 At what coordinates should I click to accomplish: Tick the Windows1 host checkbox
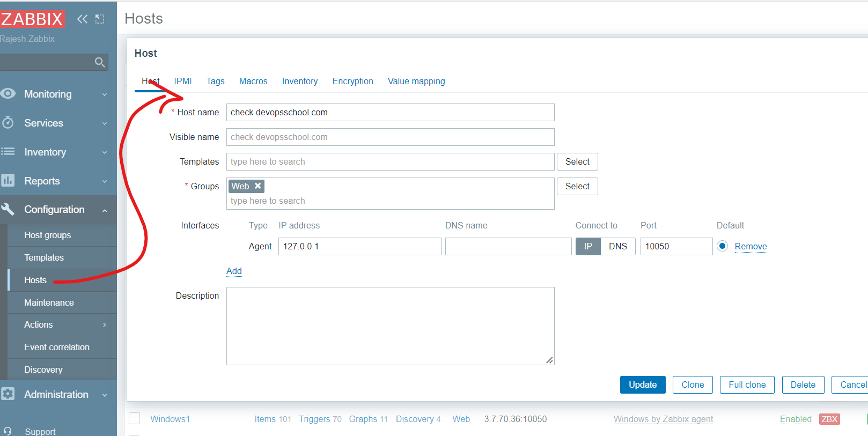coord(135,419)
